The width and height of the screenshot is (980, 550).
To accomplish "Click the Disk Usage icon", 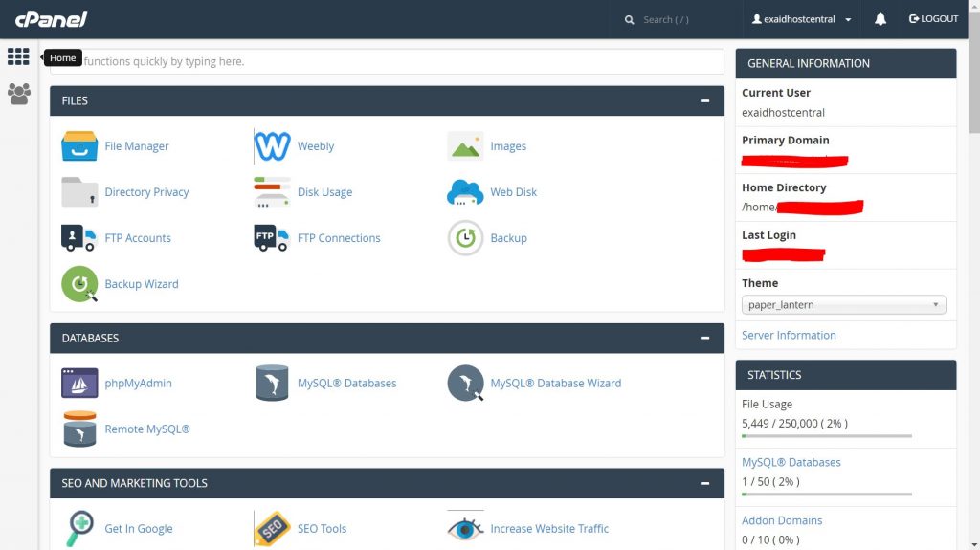I will (x=272, y=192).
